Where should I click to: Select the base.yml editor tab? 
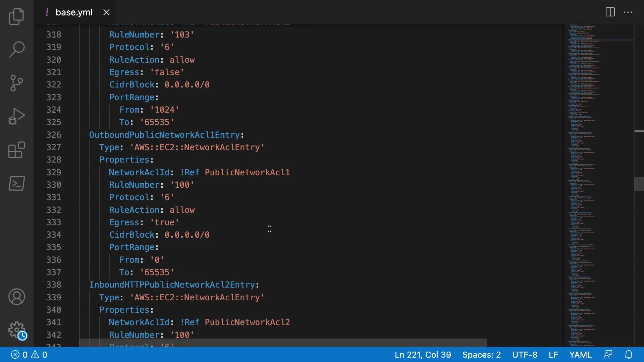point(74,12)
